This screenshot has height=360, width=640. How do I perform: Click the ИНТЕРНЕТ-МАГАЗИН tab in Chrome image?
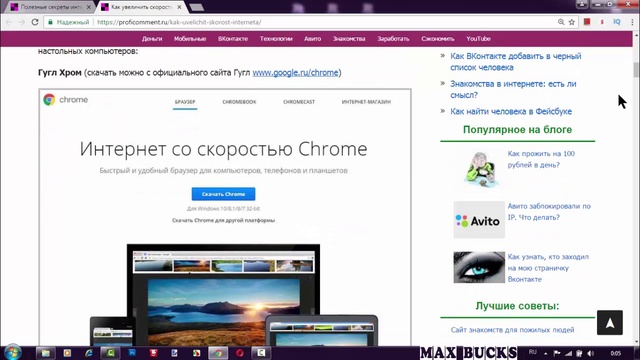coord(366,102)
